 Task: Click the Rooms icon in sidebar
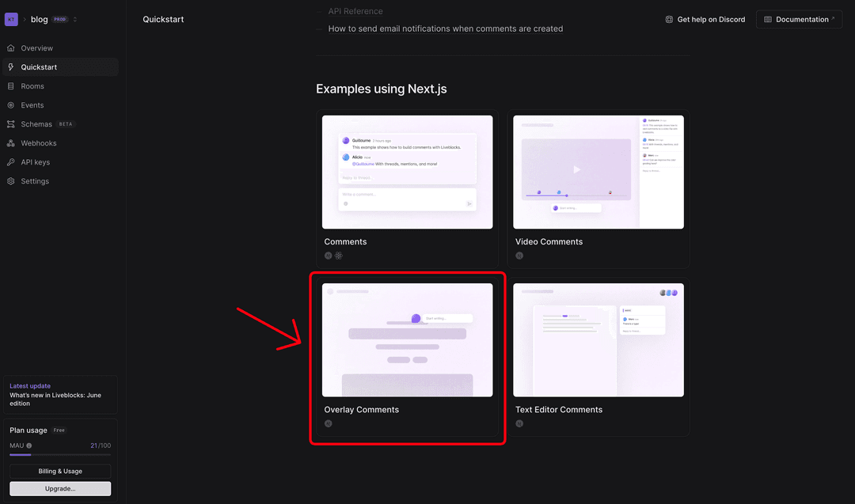(11, 86)
